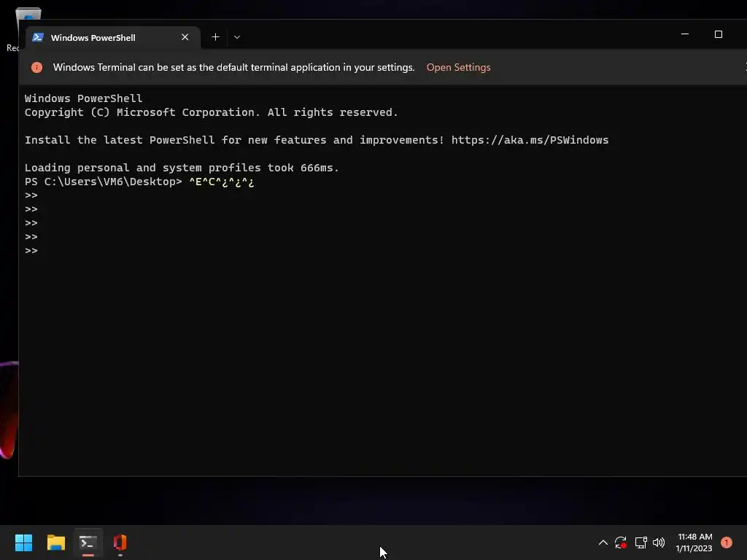747x560 pixels.
Task: Open File Explorer from the taskbar
Action: [55, 542]
